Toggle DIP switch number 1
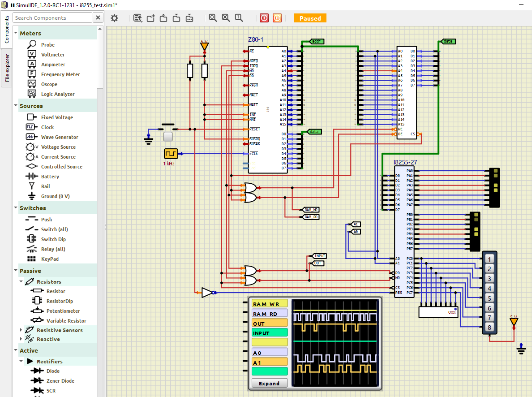Viewport: 532px width, 397px height. (489, 259)
